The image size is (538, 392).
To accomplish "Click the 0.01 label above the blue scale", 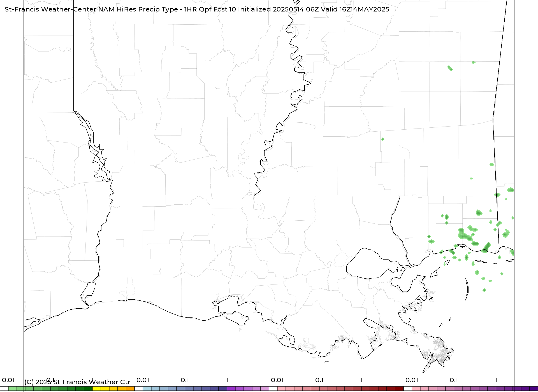I will pyautogui.click(x=143, y=380).
